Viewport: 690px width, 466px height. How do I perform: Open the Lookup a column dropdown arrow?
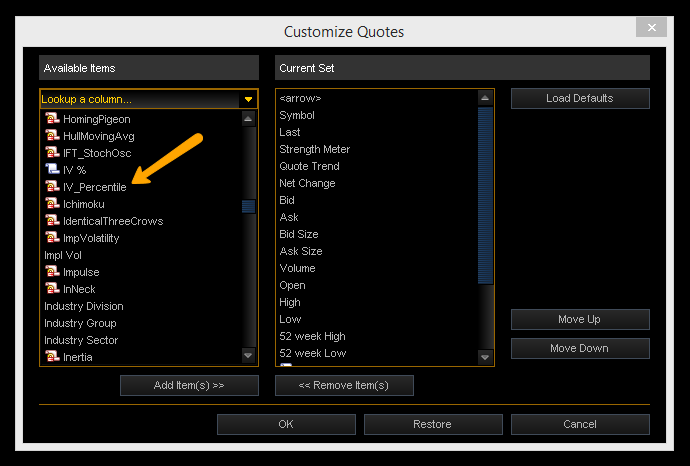[248, 99]
